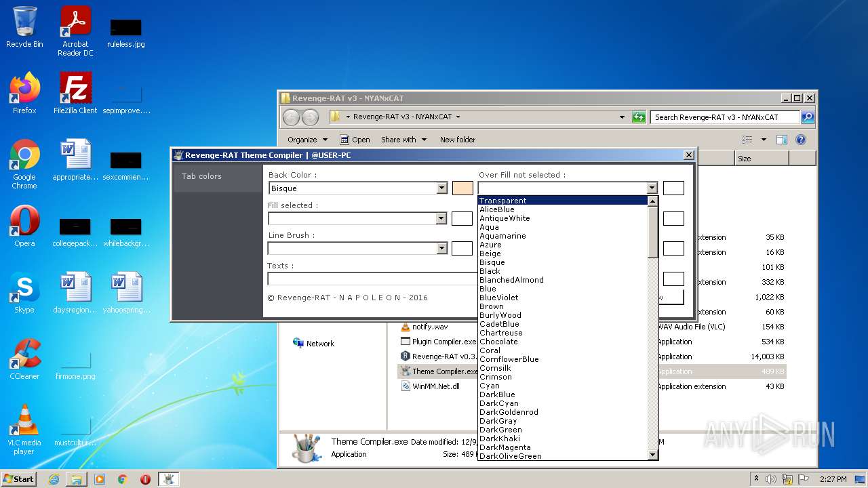Image resolution: width=868 pixels, height=488 pixels.
Task: Select the daysregion Word document icon
Action: click(75, 292)
